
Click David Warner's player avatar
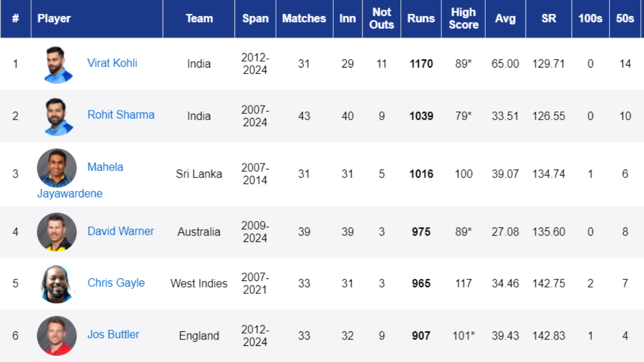pyautogui.click(x=57, y=232)
